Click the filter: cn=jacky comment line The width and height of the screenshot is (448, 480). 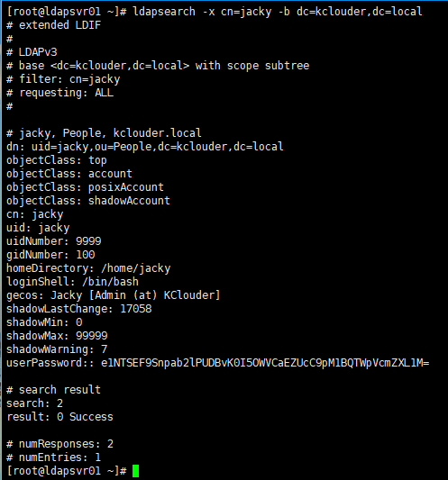(x=63, y=79)
